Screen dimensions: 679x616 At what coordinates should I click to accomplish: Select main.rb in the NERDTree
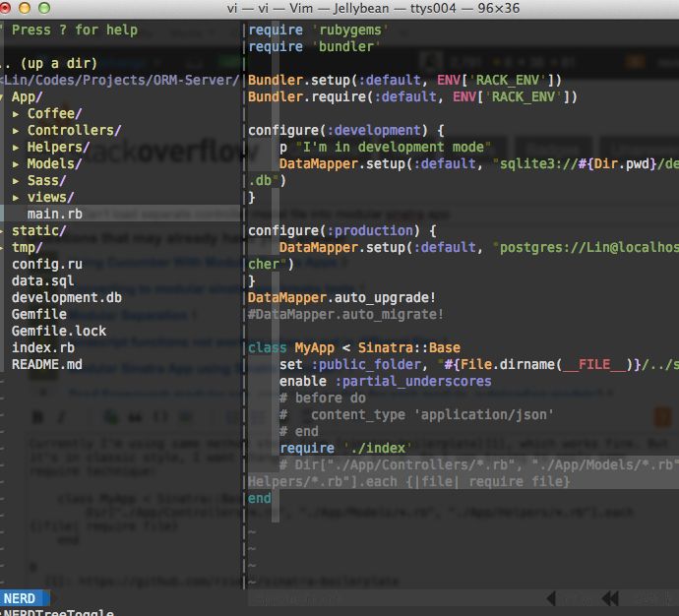54,214
